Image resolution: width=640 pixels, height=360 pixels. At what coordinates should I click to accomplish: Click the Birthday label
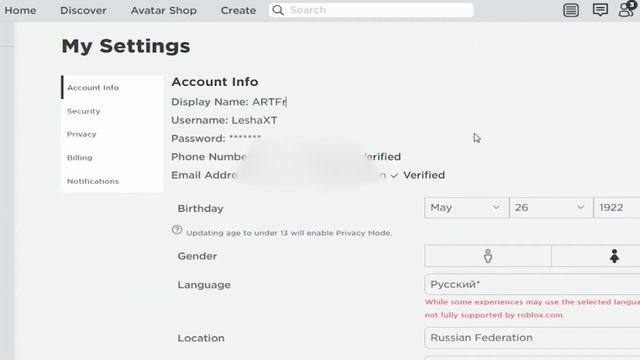pos(200,209)
